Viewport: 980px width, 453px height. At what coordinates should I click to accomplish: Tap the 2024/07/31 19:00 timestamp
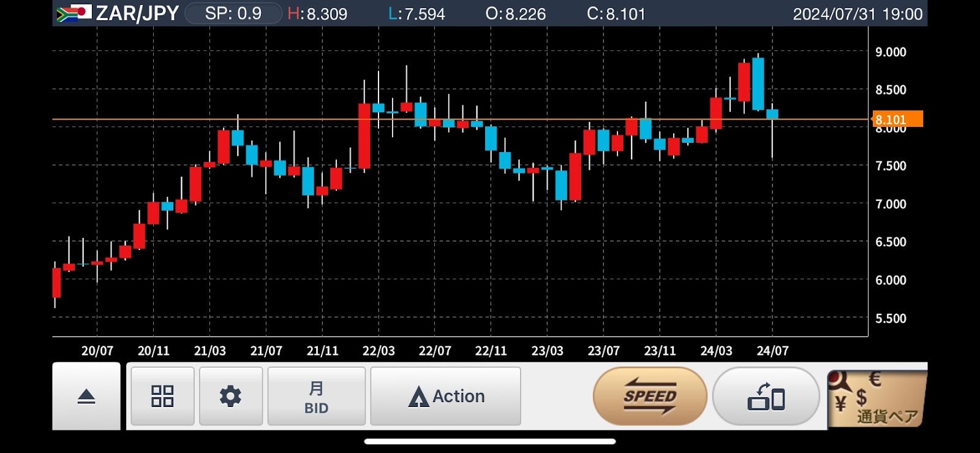tap(857, 14)
